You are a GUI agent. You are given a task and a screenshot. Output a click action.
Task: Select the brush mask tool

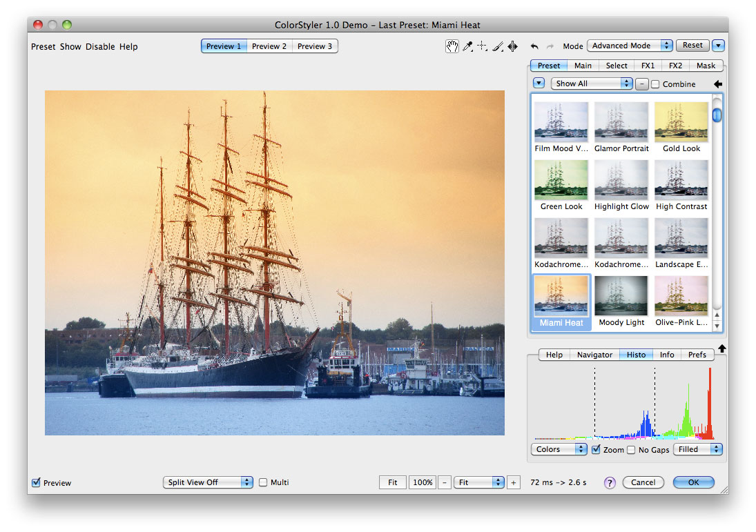click(x=498, y=46)
